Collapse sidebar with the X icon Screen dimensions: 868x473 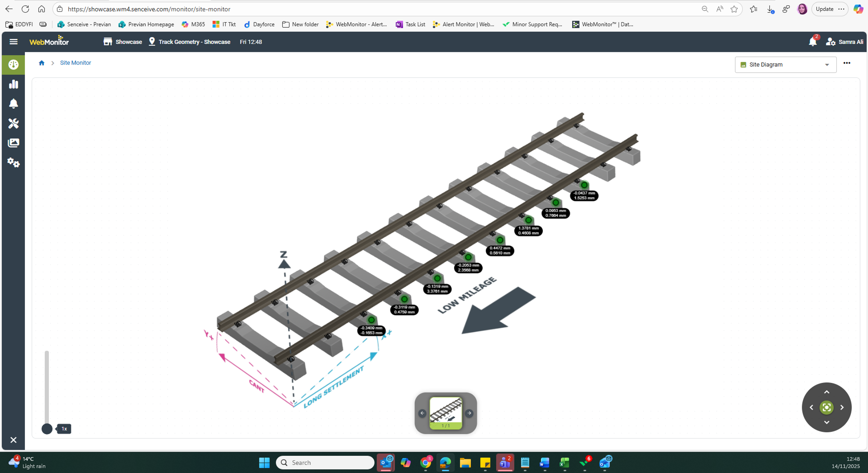13,440
